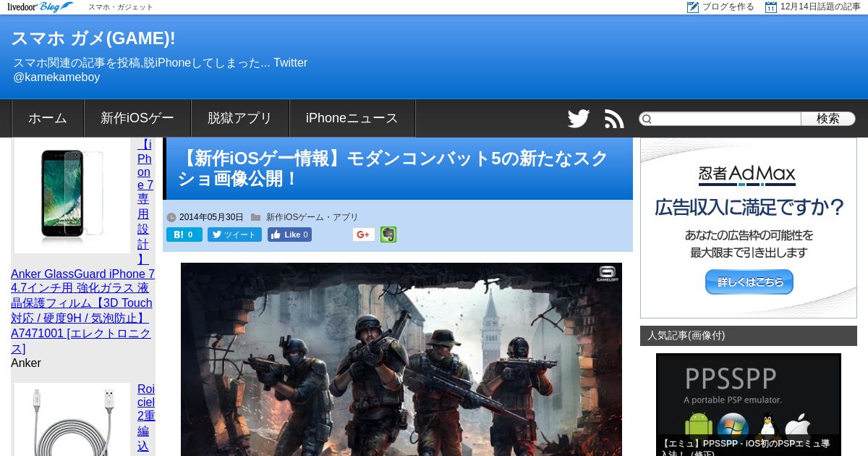The width and height of the screenshot is (868, 456).
Task: Click the magnifier icon in search box
Action: pos(647,119)
